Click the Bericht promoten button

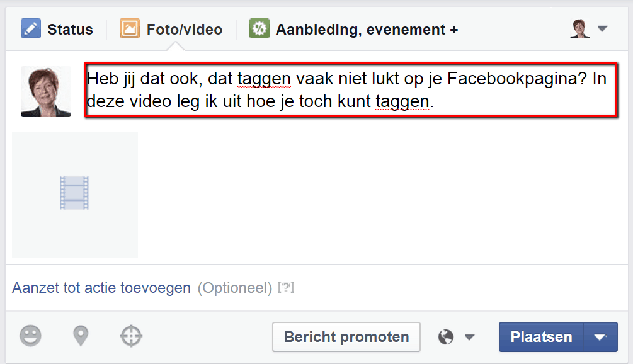[346, 337]
